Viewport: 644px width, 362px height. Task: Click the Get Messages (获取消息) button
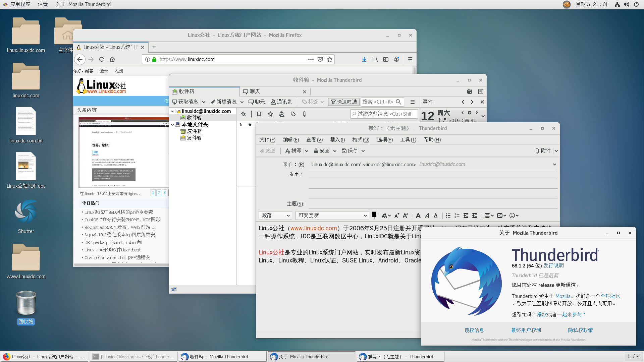(x=185, y=102)
